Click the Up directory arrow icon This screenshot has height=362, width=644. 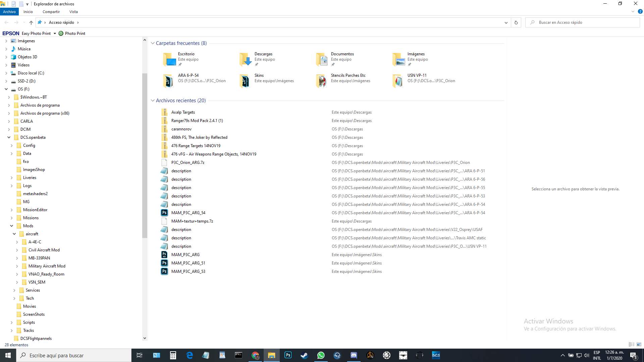tap(31, 22)
